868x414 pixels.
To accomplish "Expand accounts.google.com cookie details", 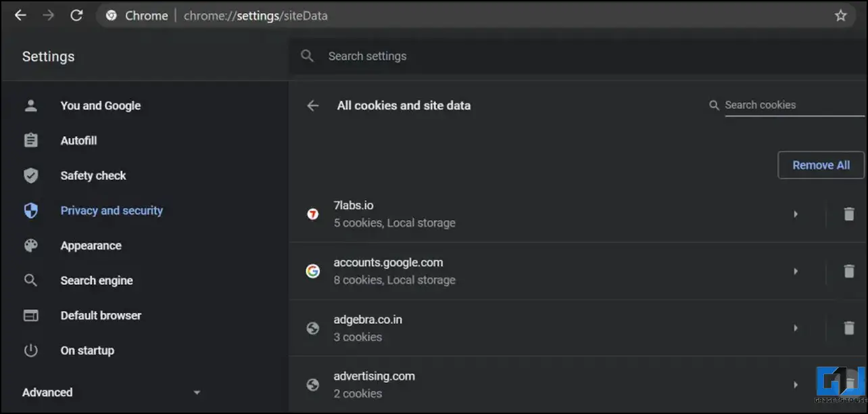I will 796,271.
